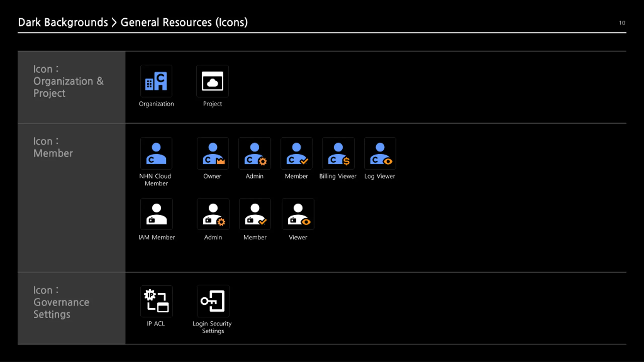The height and width of the screenshot is (362, 644).
Task: Click the 'Icon : Governance Settings' heading
Action: pos(61,302)
